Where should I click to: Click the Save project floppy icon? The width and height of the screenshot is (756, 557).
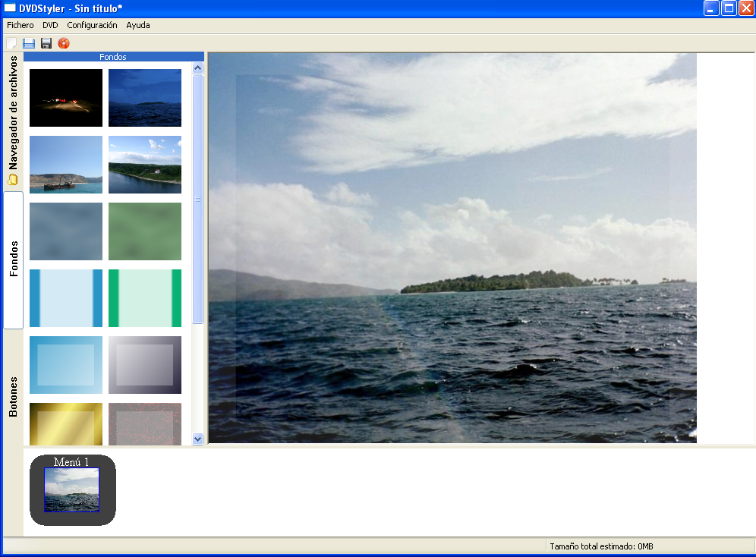46,43
